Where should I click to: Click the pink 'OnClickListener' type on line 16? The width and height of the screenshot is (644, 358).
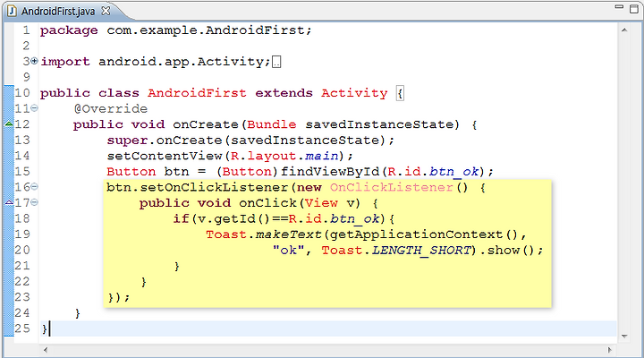click(392, 187)
